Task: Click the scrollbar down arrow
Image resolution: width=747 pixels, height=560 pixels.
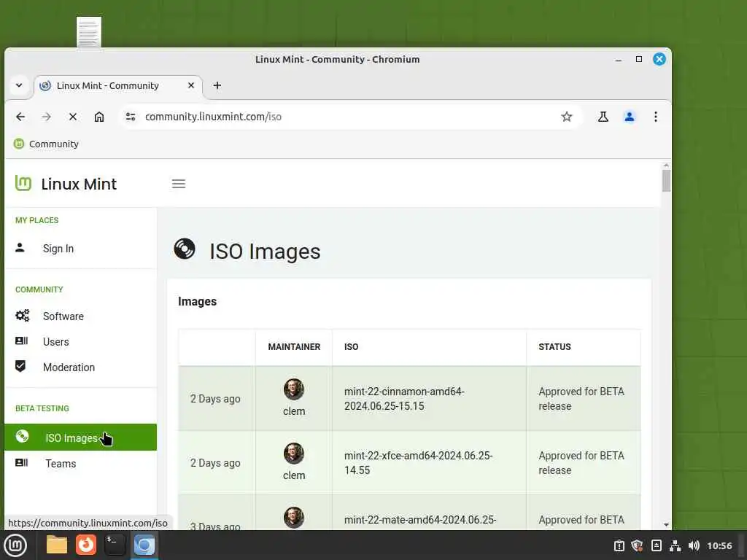Action: [x=666, y=525]
